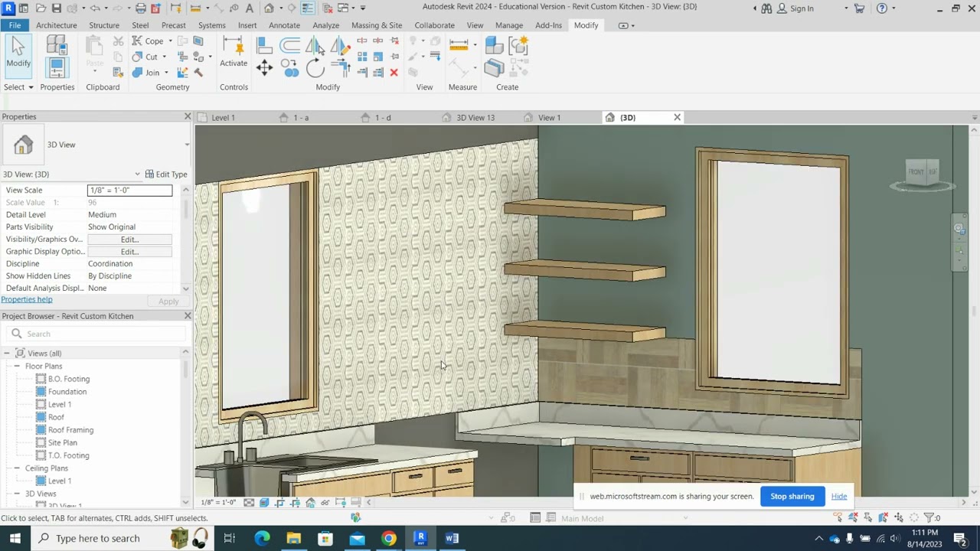Select the Mirror Draw Axis tool
980x551 pixels.
coord(341,46)
